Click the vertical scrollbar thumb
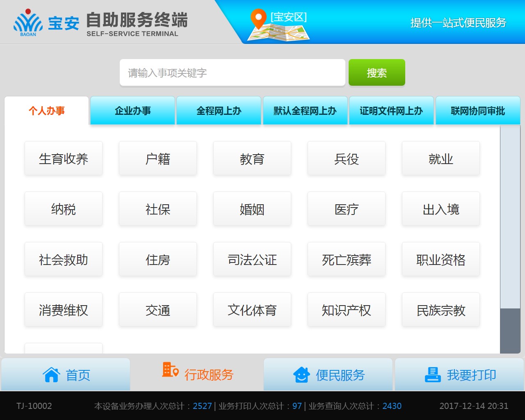The height and width of the screenshot is (420, 525). (x=510, y=330)
